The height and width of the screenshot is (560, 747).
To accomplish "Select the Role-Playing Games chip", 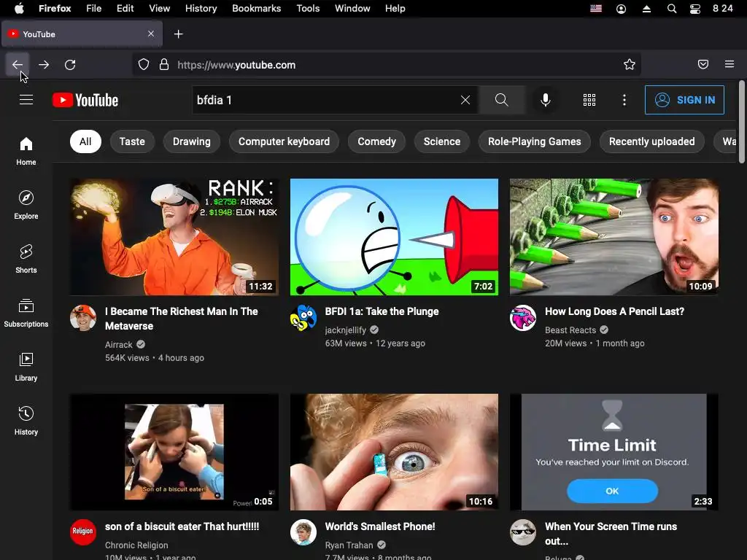I will click(x=535, y=141).
